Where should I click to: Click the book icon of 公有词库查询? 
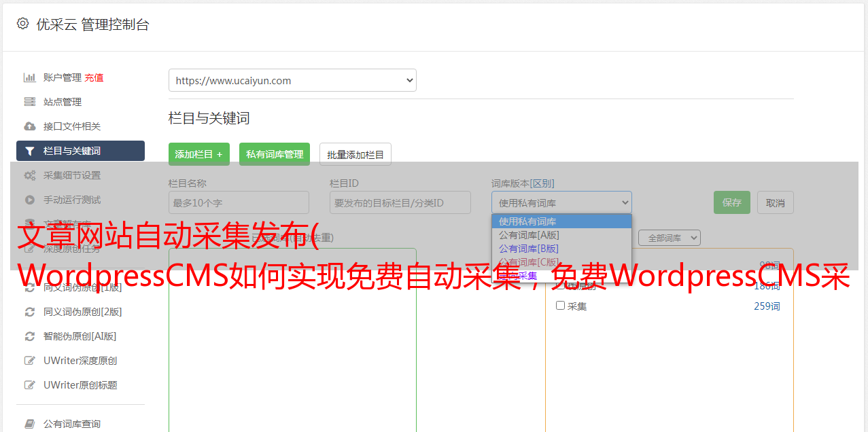click(x=30, y=424)
